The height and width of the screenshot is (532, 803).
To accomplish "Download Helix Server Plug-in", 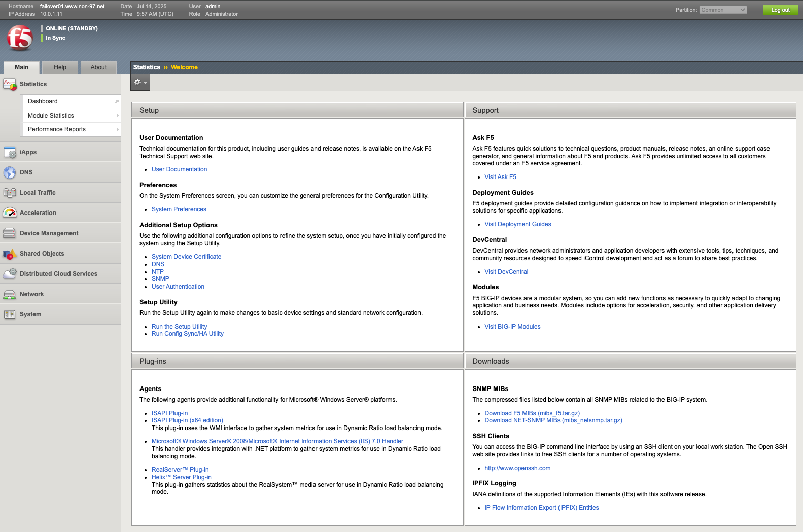I will (181, 477).
